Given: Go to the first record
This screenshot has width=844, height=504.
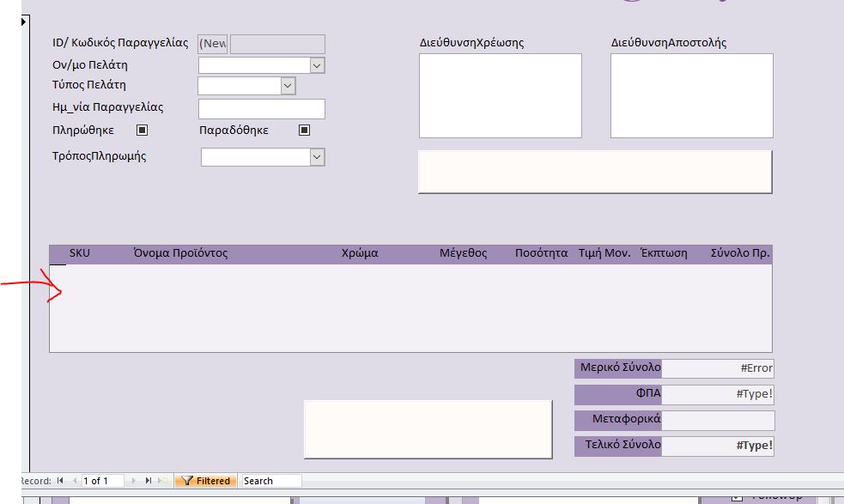Looking at the screenshot, I should coord(58,480).
